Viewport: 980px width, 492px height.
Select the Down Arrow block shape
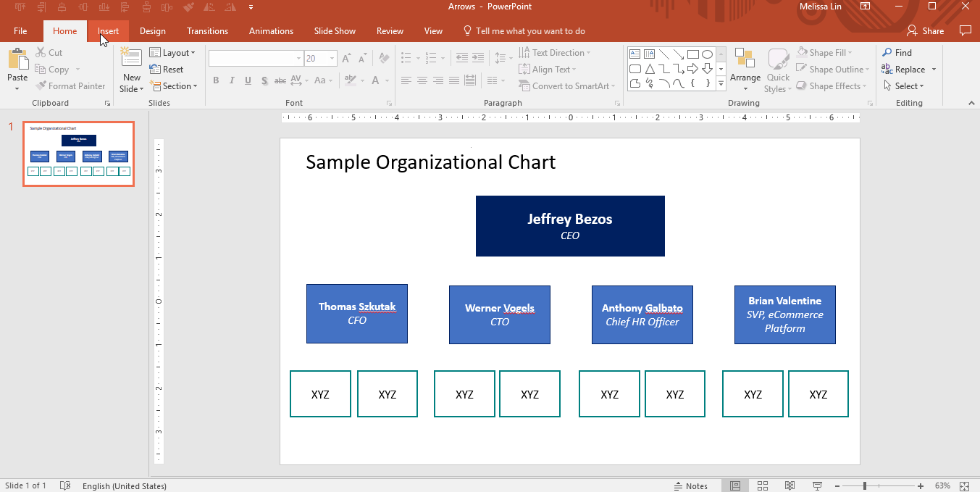pyautogui.click(x=708, y=69)
